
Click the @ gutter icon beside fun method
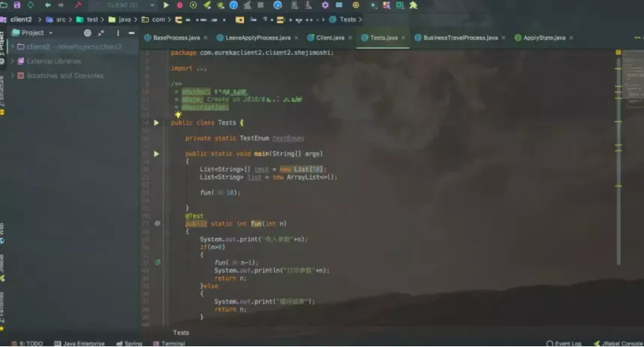pos(158,223)
